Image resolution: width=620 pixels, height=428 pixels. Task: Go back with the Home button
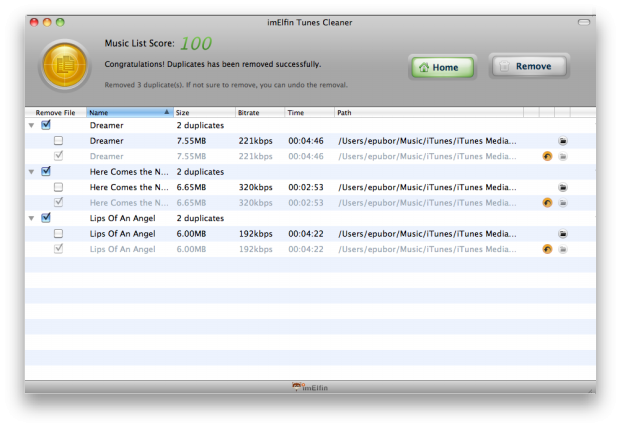(x=442, y=67)
